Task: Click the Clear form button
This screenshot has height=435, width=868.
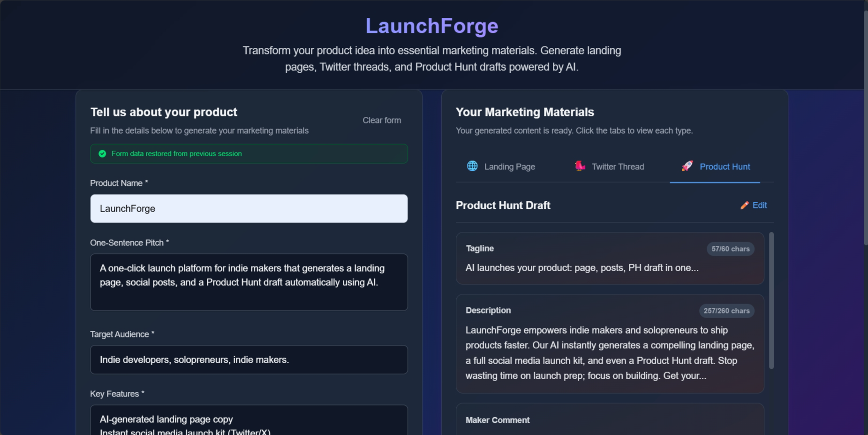Action: pos(381,120)
